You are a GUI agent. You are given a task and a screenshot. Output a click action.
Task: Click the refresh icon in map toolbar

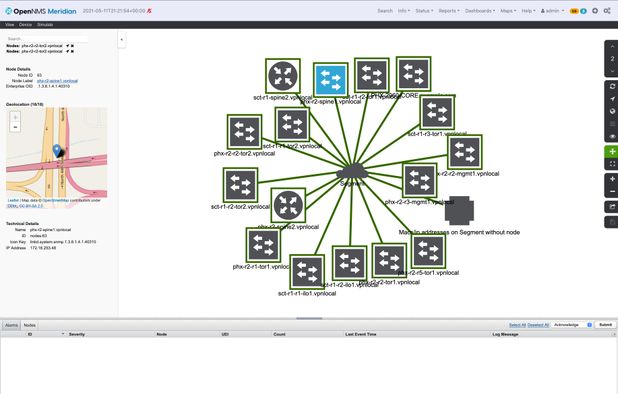(x=612, y=86)
